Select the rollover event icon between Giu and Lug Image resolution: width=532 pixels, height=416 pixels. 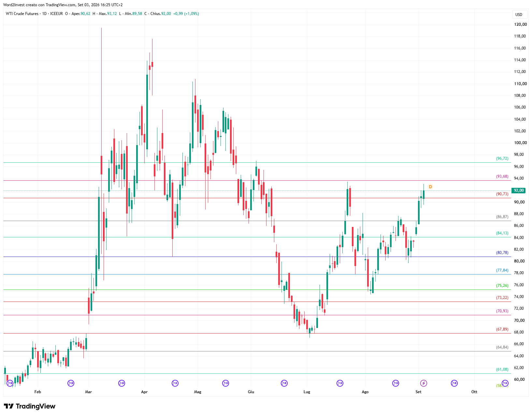[284, 383]
